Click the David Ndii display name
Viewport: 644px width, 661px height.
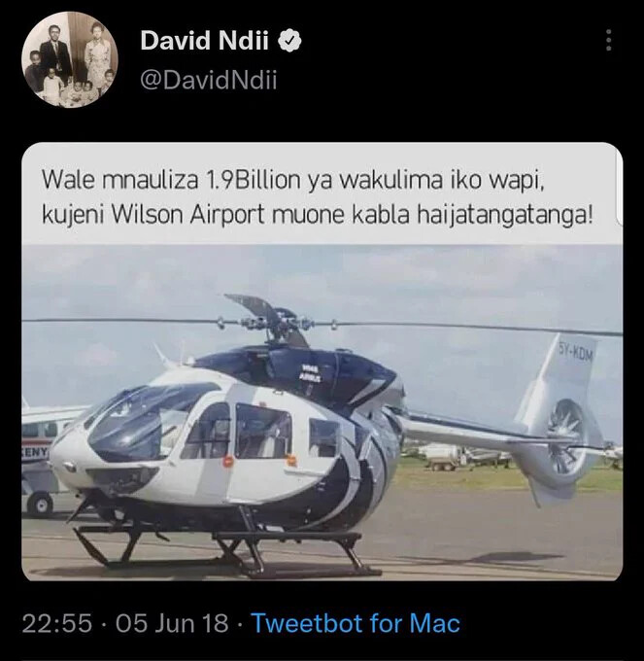point(204,41)
